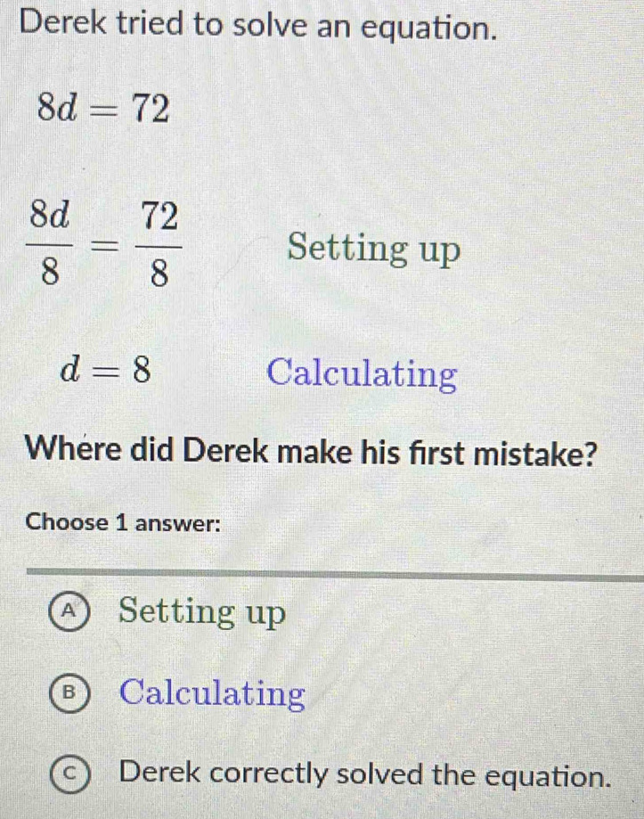The height and width of the screenshot is (819, 644).
Task: Choose the 'Calculating' answer option text
Action: click(213, 692)
